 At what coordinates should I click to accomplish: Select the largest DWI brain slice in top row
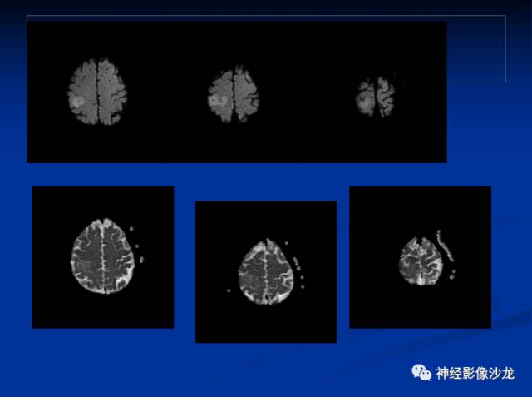[x=97, y=92]
